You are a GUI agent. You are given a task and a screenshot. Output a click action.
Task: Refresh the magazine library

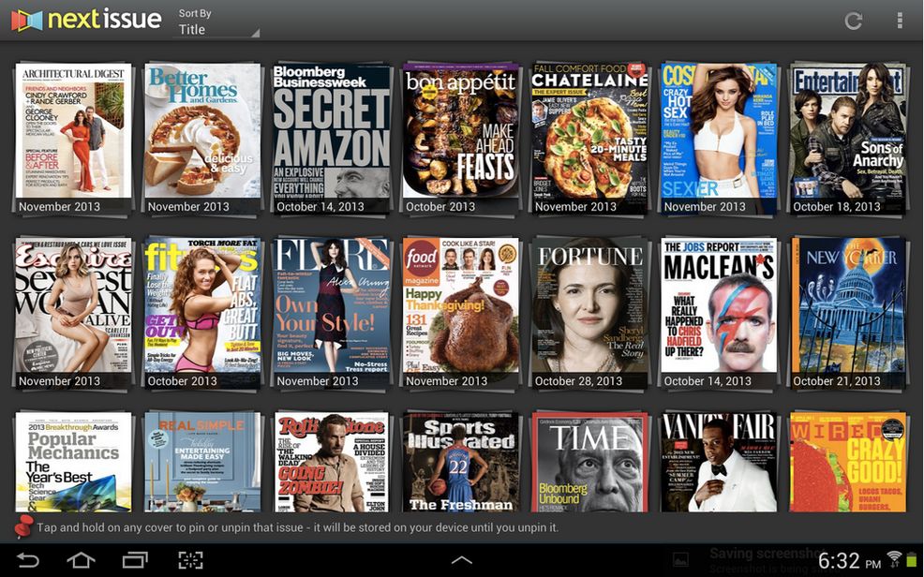[853, 21]
